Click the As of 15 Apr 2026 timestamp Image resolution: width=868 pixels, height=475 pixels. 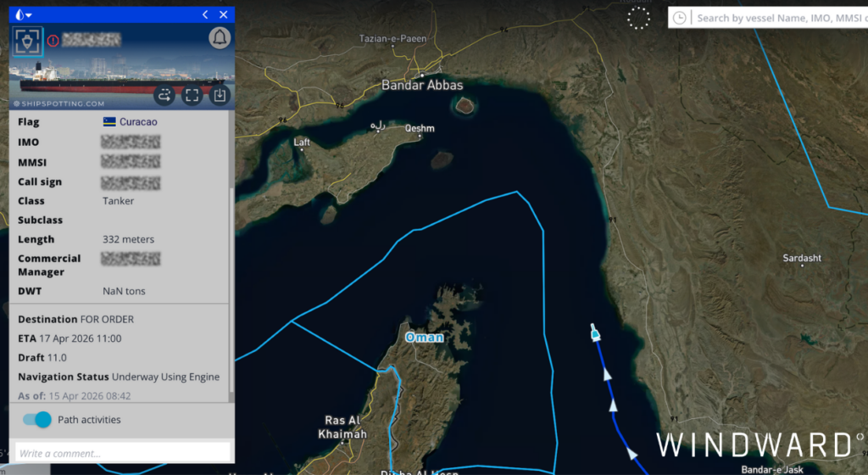click(x=75, y=396)
